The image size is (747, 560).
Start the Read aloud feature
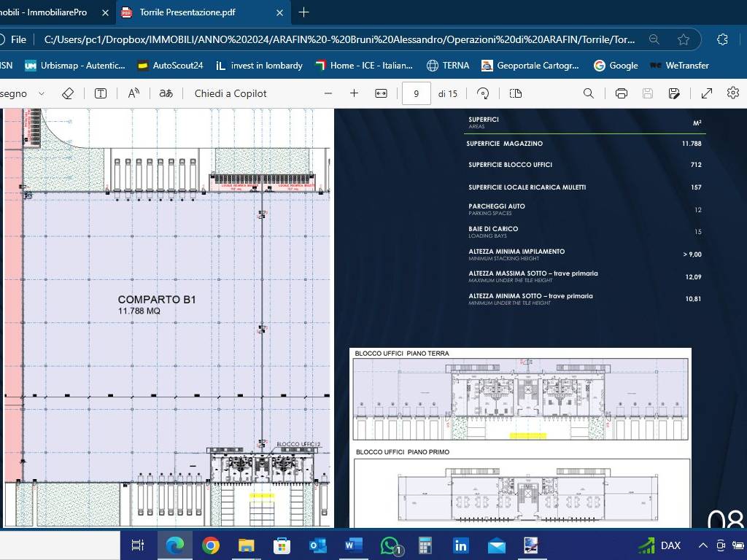pyautogui.click(x=134, y=93)
